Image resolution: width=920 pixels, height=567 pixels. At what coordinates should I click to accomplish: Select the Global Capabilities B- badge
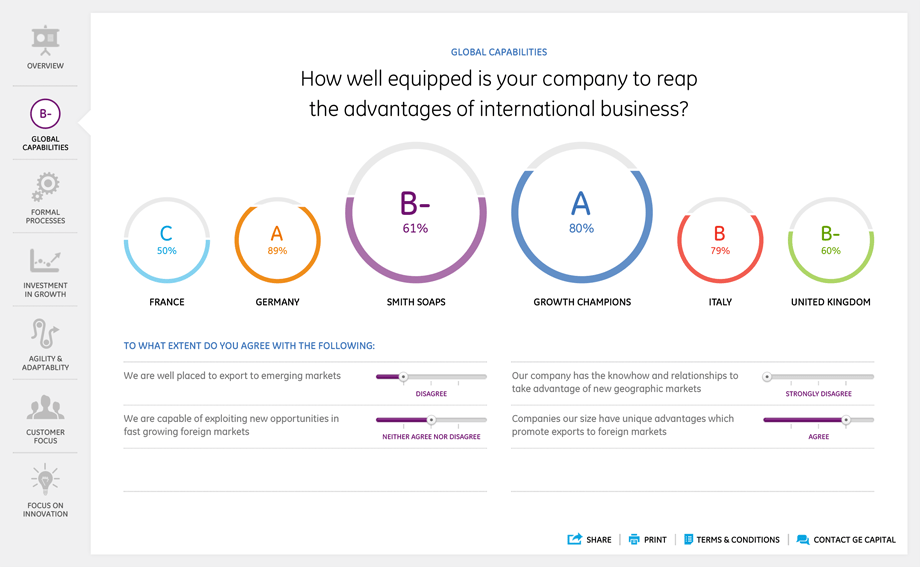pos(45,114)
